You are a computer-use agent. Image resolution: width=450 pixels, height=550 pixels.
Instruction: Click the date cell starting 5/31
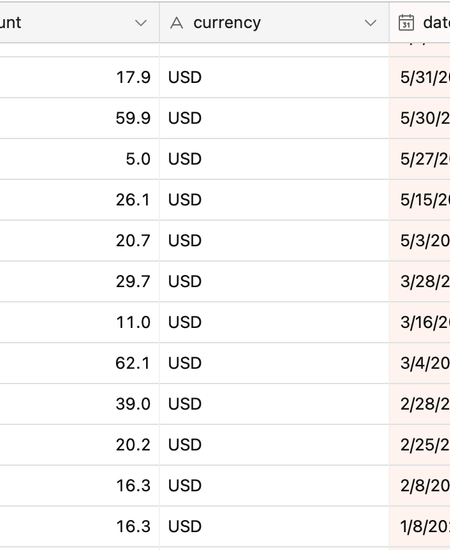point(420,77)
